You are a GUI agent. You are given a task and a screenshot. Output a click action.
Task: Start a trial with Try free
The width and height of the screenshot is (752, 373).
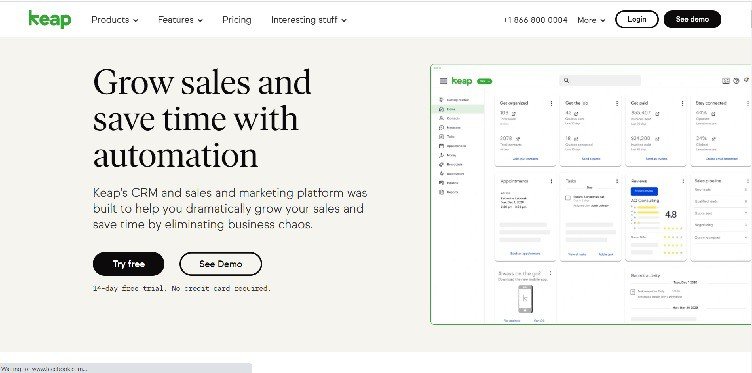129,264
